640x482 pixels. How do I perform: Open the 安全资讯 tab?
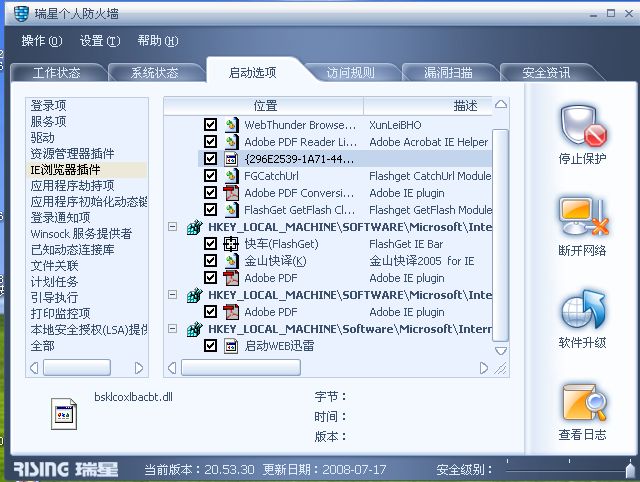pos(546,73)
